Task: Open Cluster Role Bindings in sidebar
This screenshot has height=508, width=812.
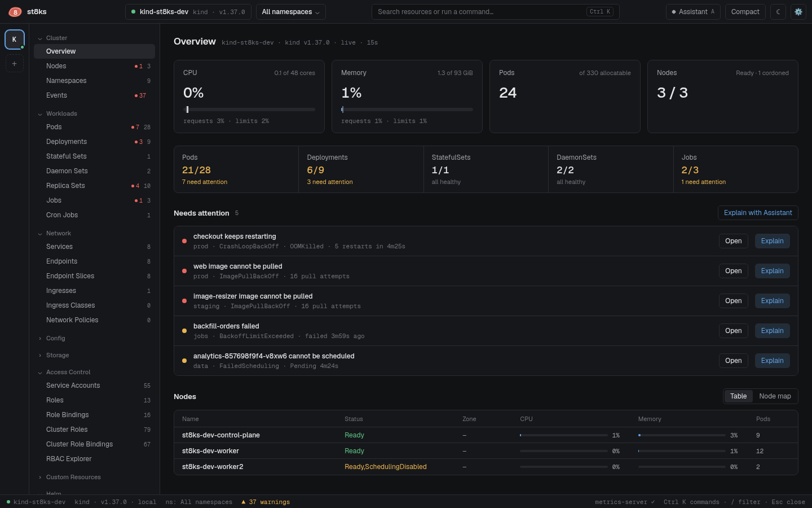Action: coord(94,444)
